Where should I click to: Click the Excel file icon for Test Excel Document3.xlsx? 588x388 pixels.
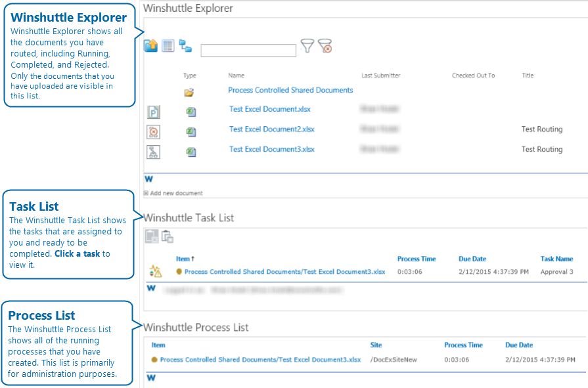point(191,152)
